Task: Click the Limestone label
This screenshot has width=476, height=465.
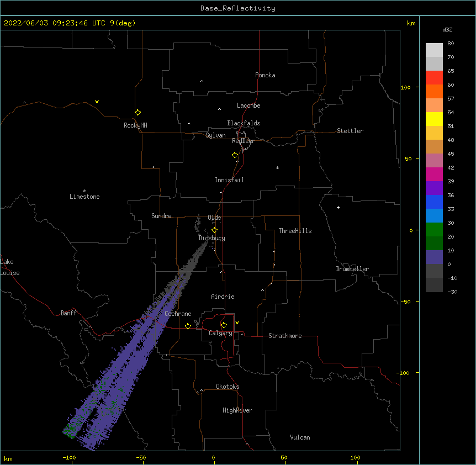Action: point(84,197)
